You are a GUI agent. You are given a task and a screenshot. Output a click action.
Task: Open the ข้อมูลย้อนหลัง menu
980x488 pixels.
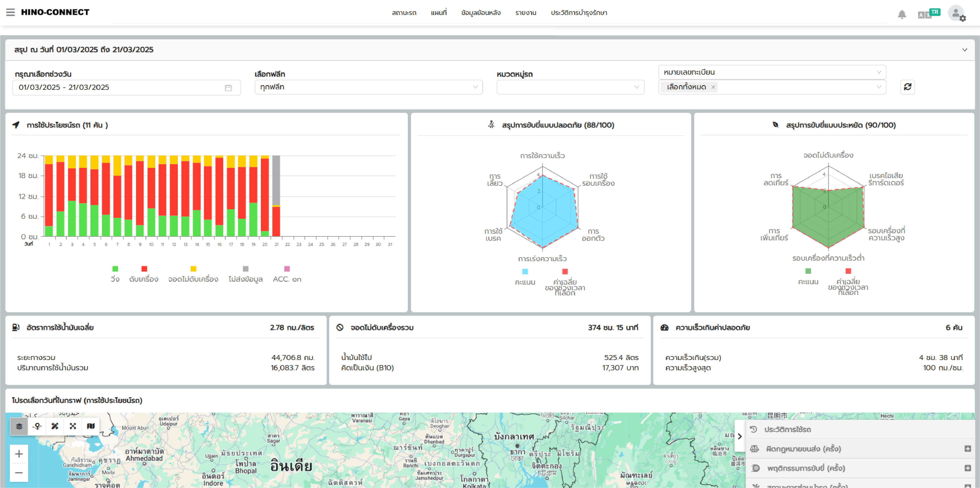click(x=481, y=13)
